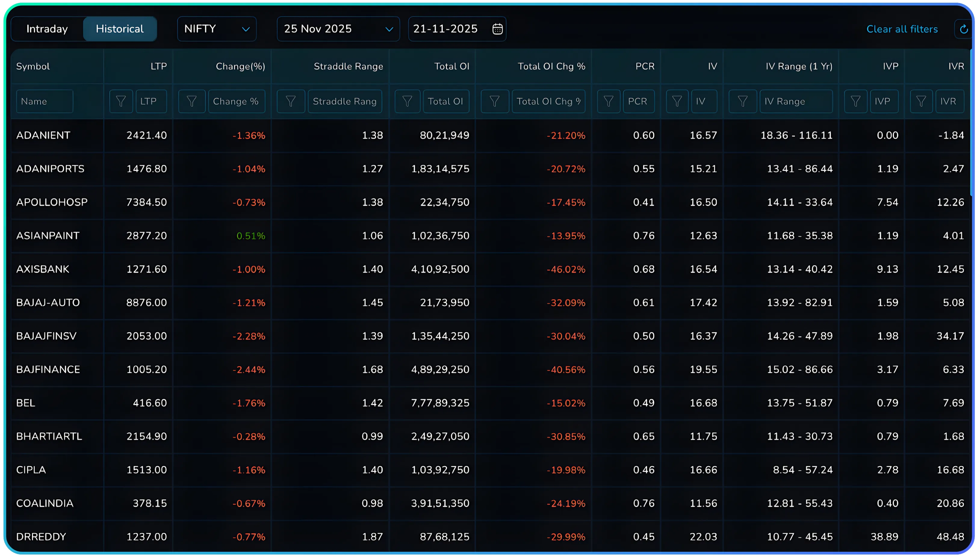Viewport: 980px width, 559px height.
Task: Open the Straddle Range filter funnel
Action: [x=291, y=101]
